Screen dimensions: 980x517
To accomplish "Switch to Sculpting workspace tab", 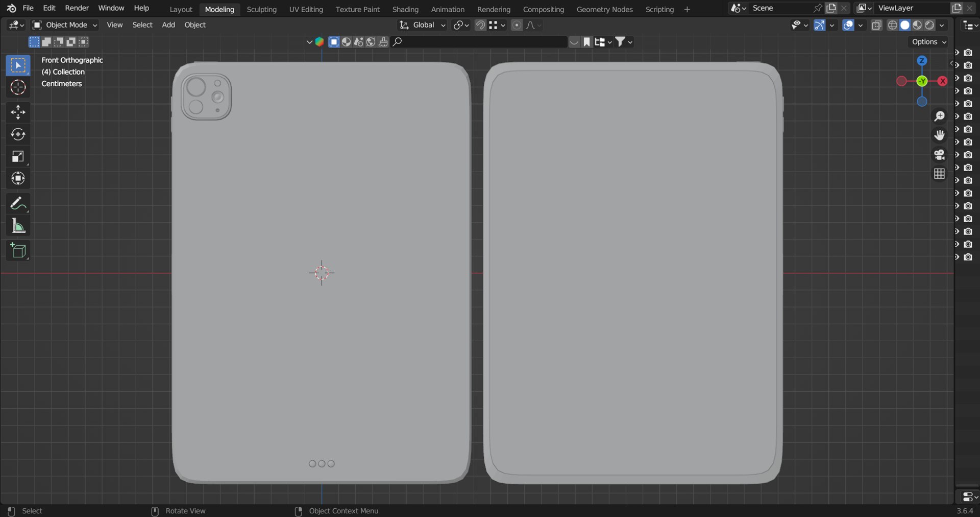I will (261, 9).
